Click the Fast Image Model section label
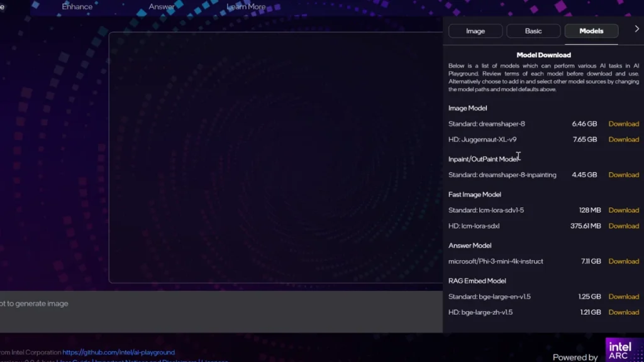 (x=474, y=195)
